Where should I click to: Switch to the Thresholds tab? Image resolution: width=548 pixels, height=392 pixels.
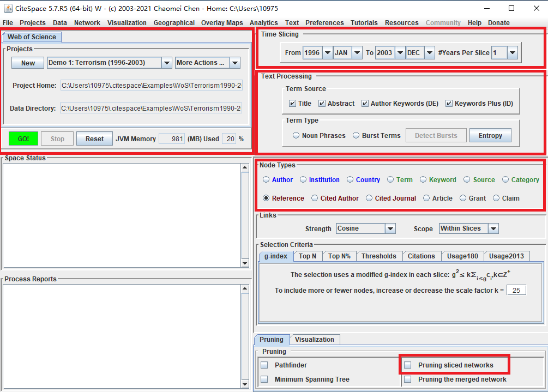tap(379, 256)
